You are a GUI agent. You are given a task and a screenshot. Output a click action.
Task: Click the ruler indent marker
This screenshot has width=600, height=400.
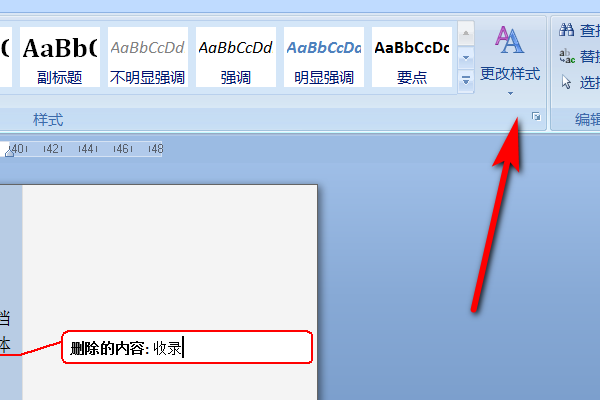(x=9, y=152)
